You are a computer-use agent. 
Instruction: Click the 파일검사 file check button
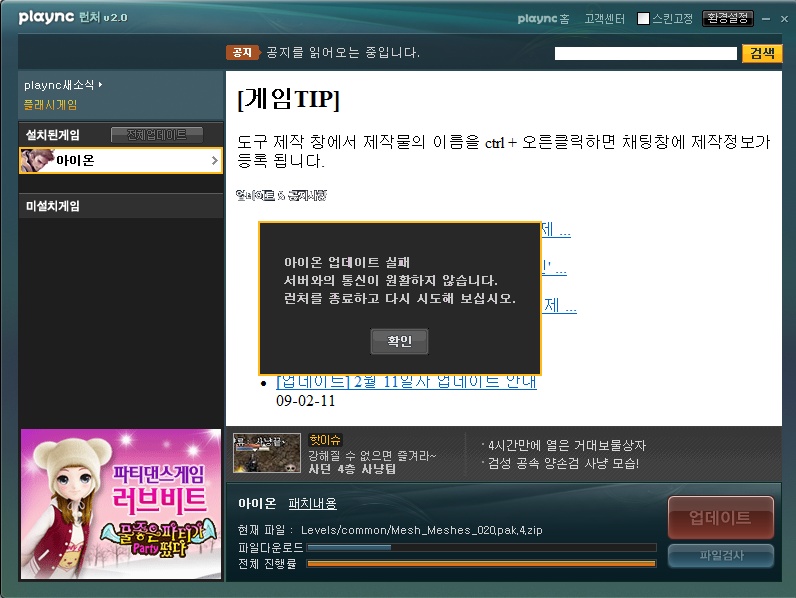click(721, 555)
